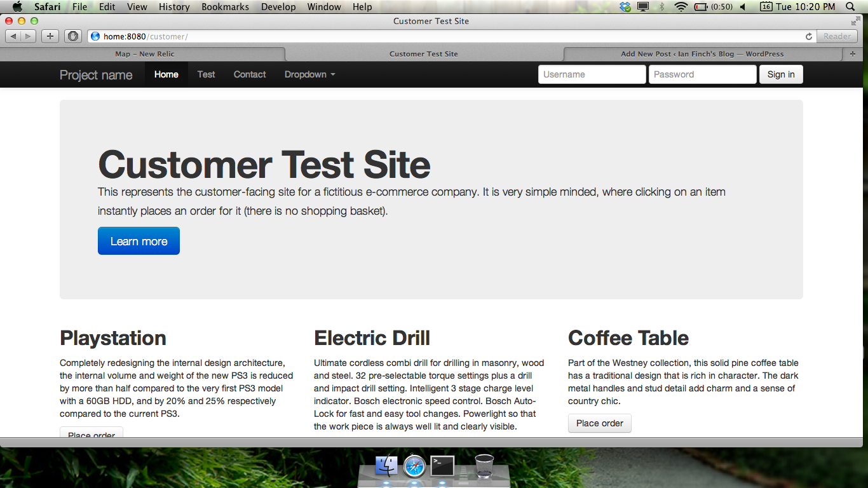Open Terminal from the dock
Viewport: 868px width, 488px height.
442,466
